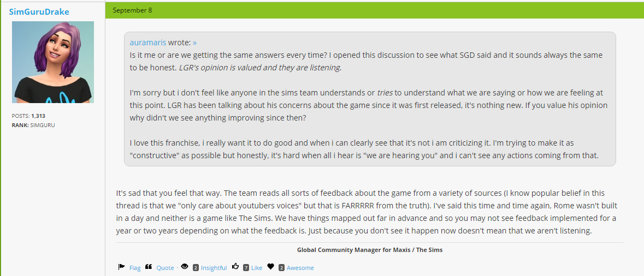Click the Awesome reaction count badge
The width and height of the screenshot is (644, 276).
(281, 268)
